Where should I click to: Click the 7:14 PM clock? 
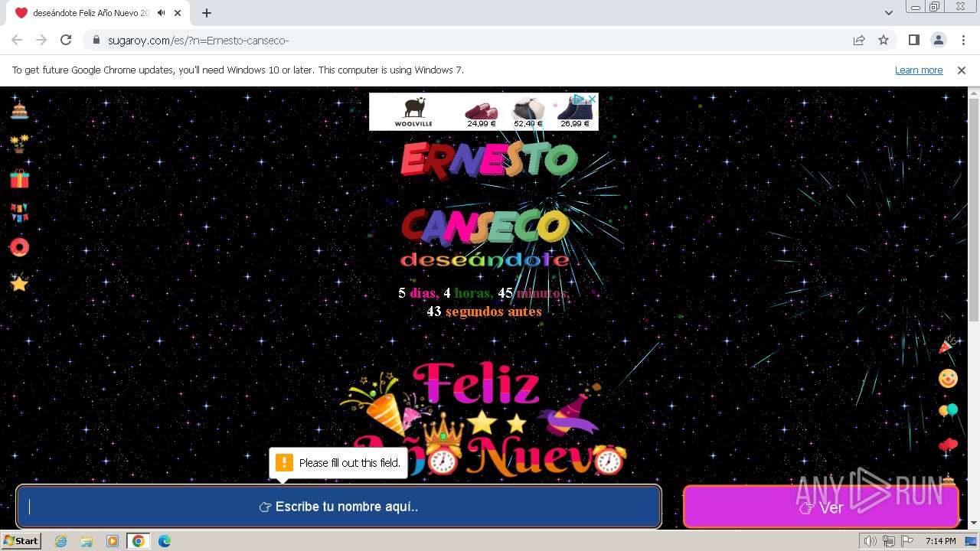click(940, 541)
